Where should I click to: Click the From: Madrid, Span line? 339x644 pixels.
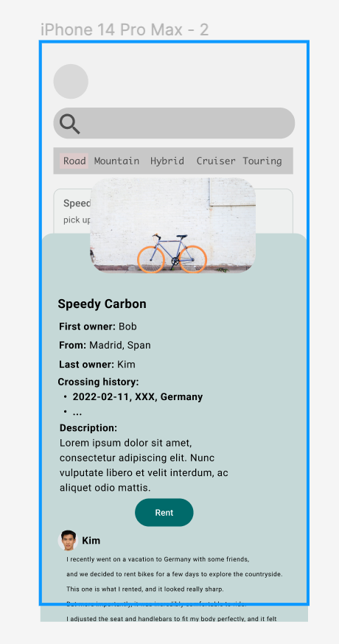pos(105,346)
